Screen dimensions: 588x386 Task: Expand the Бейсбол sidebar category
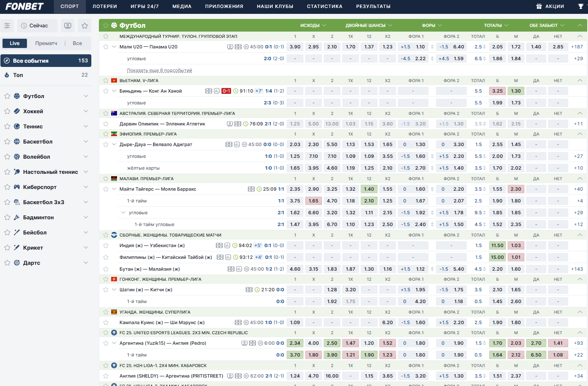click(x=86, y=232)
